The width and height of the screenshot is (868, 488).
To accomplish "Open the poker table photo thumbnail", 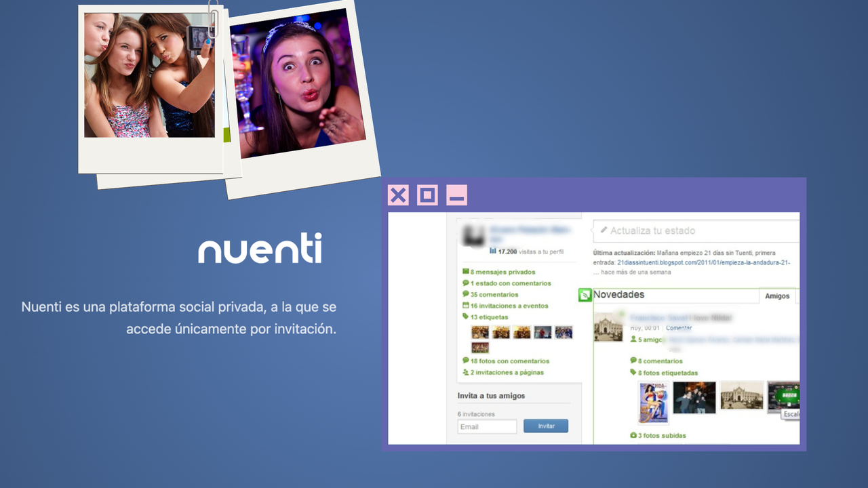I will coord(783,396).
